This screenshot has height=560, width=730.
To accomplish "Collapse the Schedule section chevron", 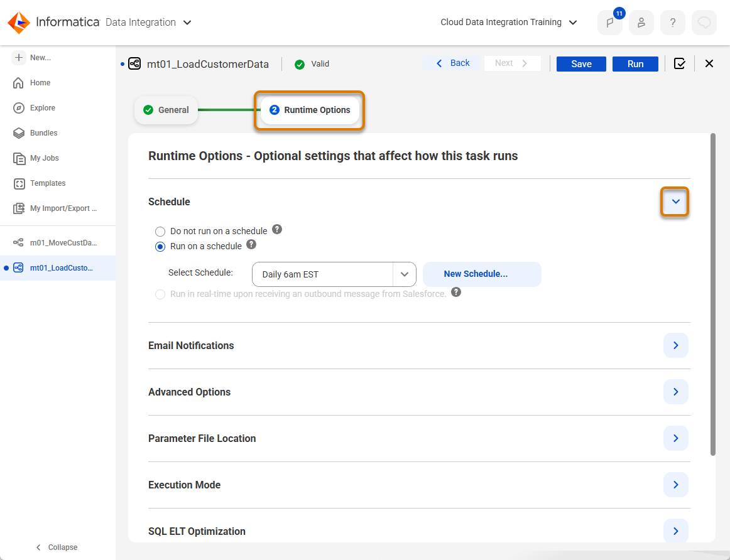I will 675,202.
